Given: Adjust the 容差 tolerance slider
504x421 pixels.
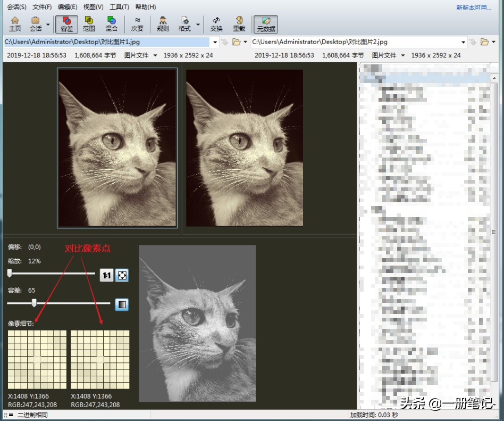Looking at the screenshot, I should (58, 303).
